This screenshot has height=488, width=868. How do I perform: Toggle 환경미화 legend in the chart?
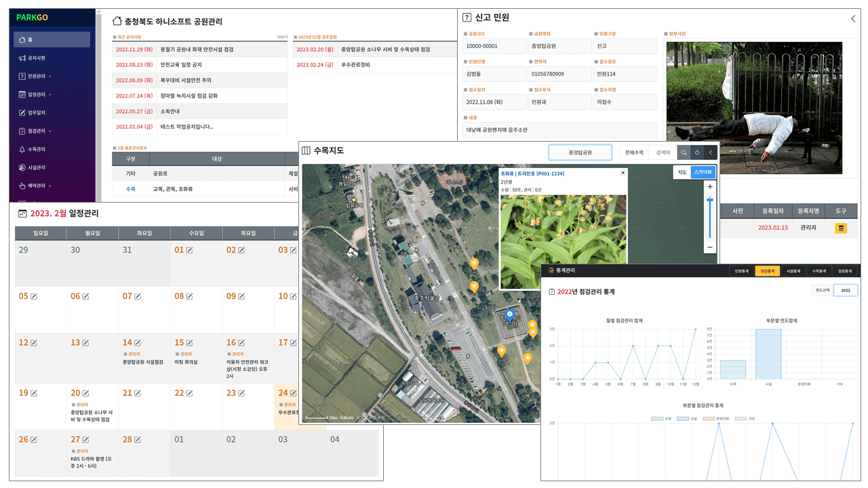[x=717, y=419]
